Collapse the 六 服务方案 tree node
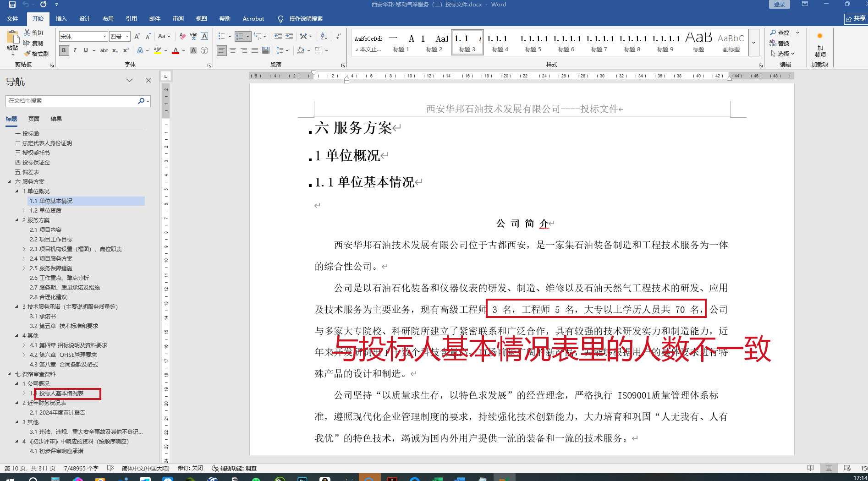Viewport: 868px width, 481px height. tap(9, 182)
